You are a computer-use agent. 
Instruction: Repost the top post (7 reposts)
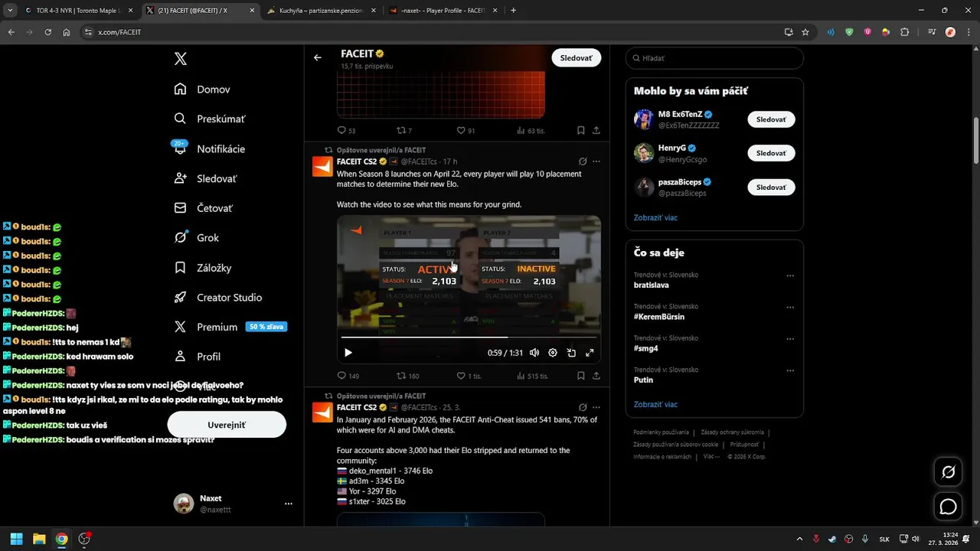click(403, 130)
